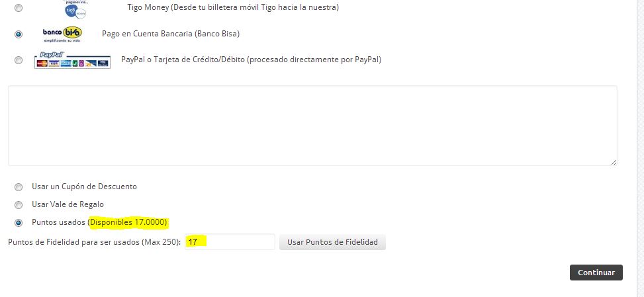Click the Tigo Money description label
Image resolution: width=644 pixels, height=297 pixels.
click(x=233, y=7)
